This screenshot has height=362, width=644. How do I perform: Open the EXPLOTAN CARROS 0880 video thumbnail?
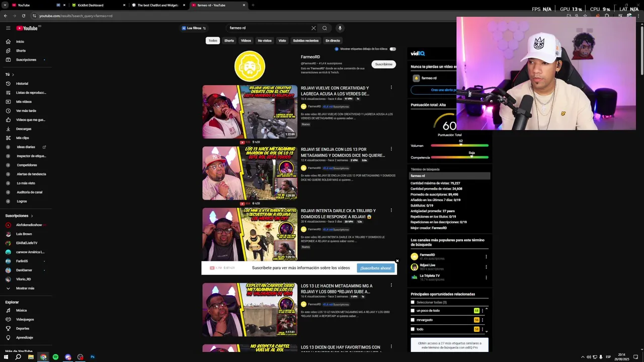(x=250, y=309)
